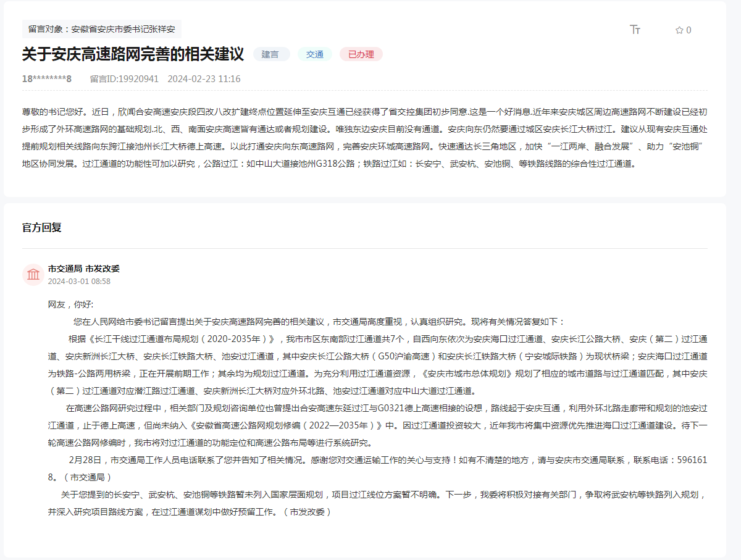Click the responder name 市交通局 市发改委

pos(84,269)
